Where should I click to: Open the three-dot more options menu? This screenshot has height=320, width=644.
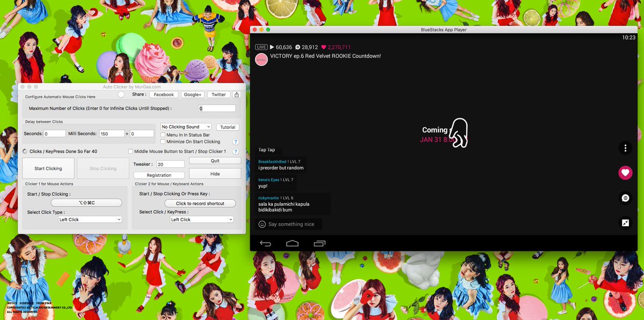click(x=625, y=147)
